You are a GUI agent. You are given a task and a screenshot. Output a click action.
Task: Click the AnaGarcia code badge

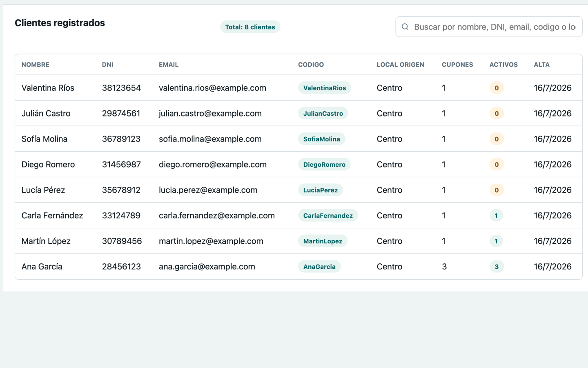tap(319, 267)
